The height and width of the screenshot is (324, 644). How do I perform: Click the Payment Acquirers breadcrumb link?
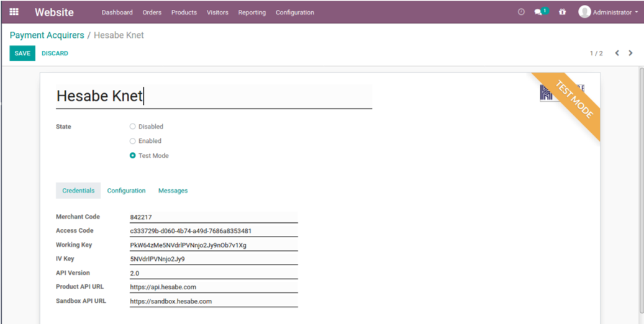pos(47,35)
